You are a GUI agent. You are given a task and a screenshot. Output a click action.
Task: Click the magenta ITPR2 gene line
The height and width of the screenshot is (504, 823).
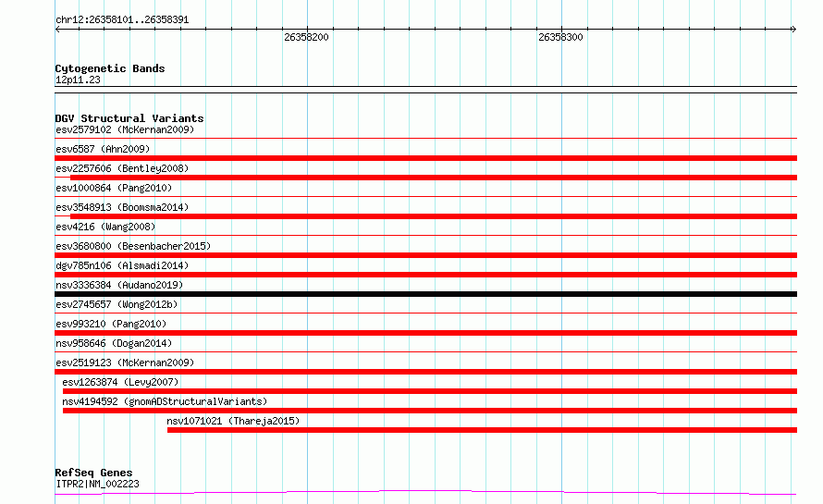point(426,492)
